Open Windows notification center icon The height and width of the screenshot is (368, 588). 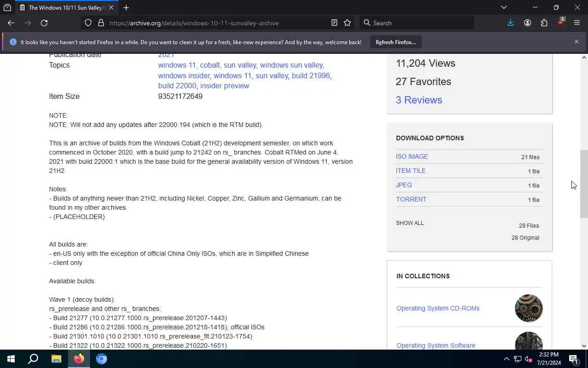pos(574,359)
